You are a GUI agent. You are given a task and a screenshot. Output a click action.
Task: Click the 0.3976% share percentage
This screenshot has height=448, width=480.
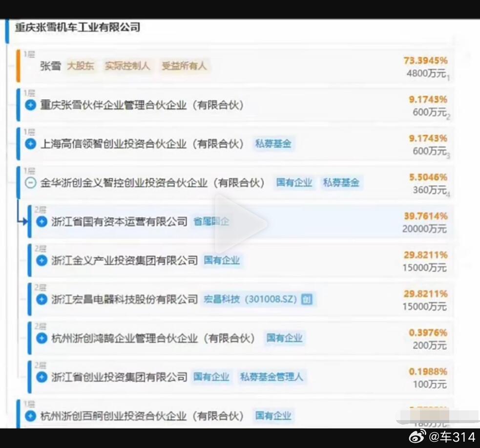pyautogui.click(x=428, y=333)
